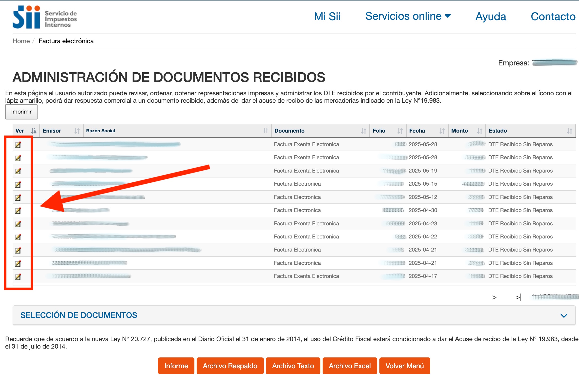Screen dimensions: 579x392
Task: Click Volver Menú button
Action: coord(405,366)
